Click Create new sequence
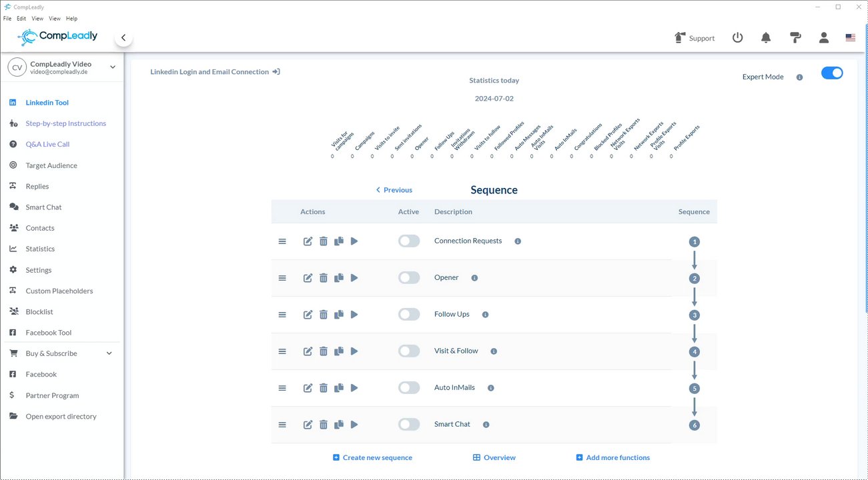Image resolution: width=868 pixels, height=480 pixels. [372, 457]
